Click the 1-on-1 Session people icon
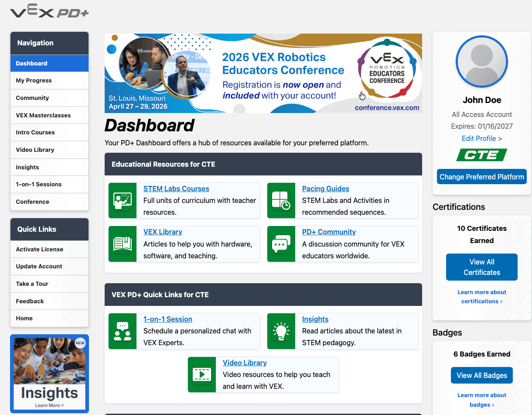 (x=123, y=331)
